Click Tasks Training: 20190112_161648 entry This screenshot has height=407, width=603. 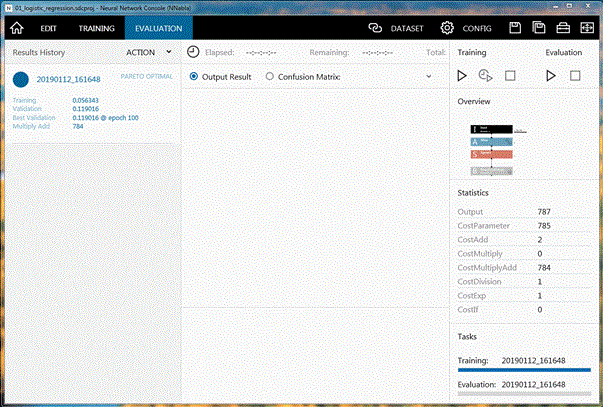pyautogui.click(x=511, y=360)
